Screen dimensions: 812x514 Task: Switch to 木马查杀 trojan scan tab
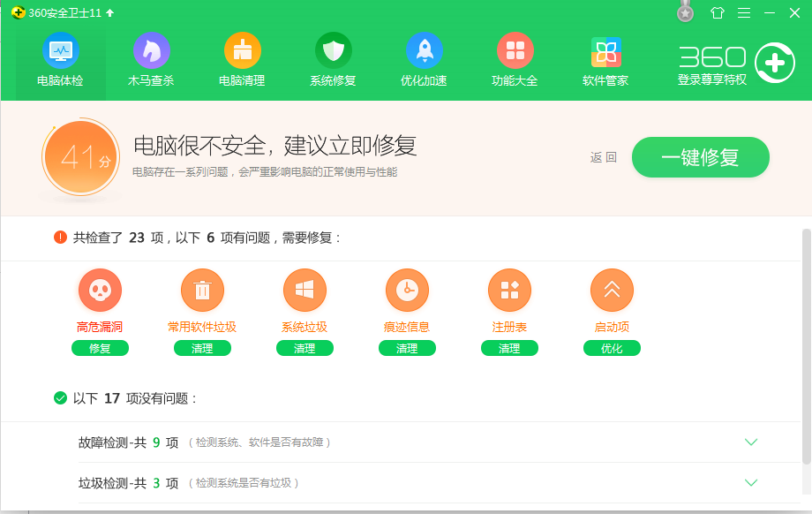click(151, 60)
